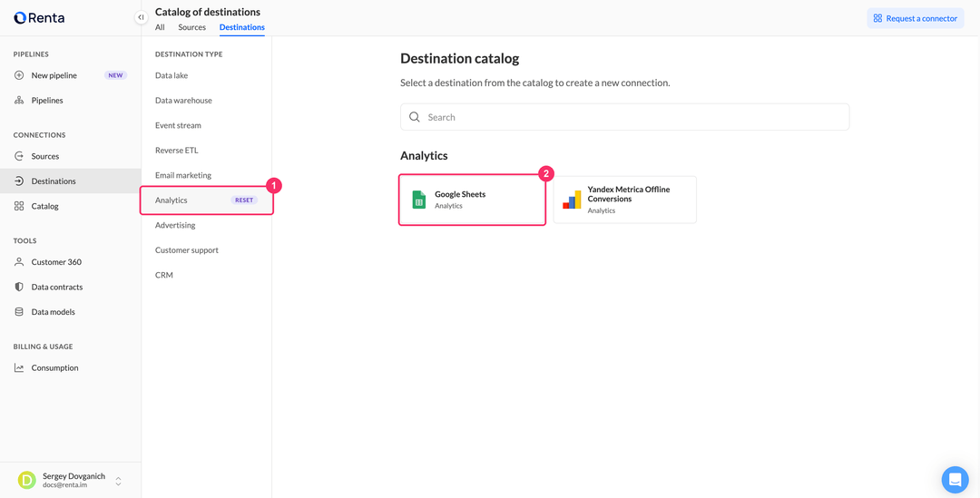The image size is (980, 498).
Task: Select Yandex Metrica Offline Conversions card
Action: (625, 200)
